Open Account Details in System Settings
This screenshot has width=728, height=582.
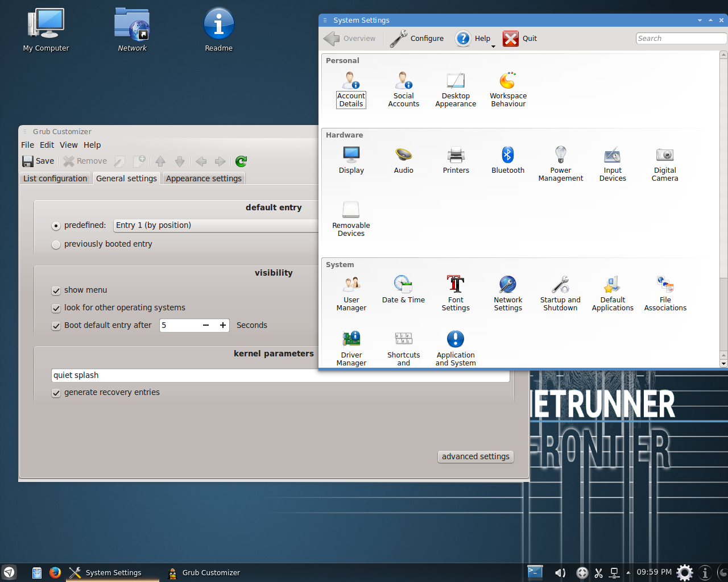[x=351, y=90]
